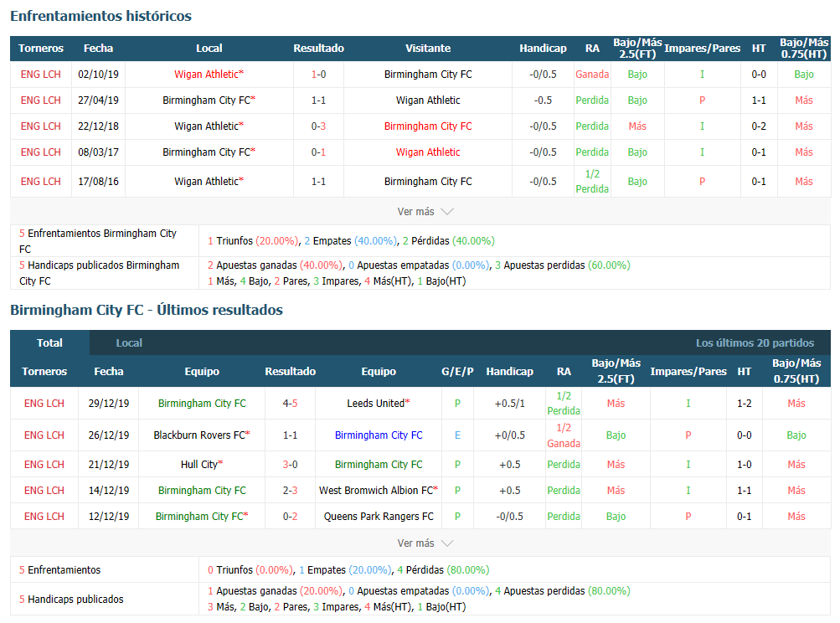
Task: Select the date 17/08/16
Action: click(x=99, y=182)
